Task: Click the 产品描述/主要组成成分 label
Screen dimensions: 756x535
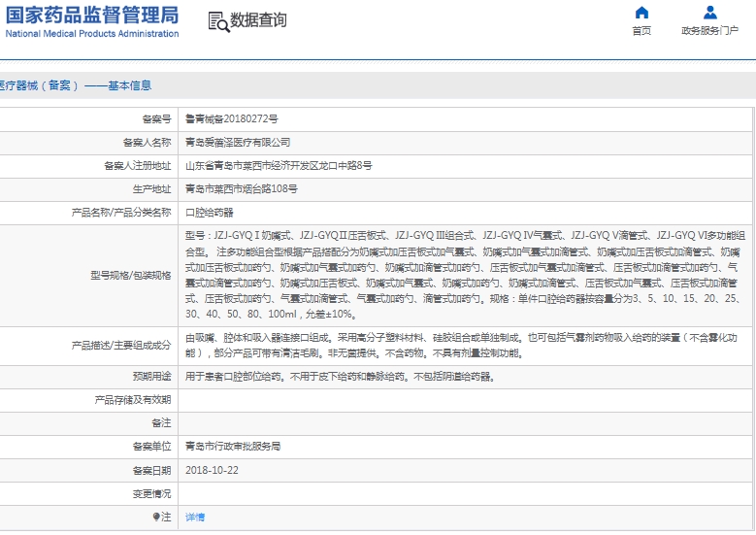Action: click(x=121, y=346)
